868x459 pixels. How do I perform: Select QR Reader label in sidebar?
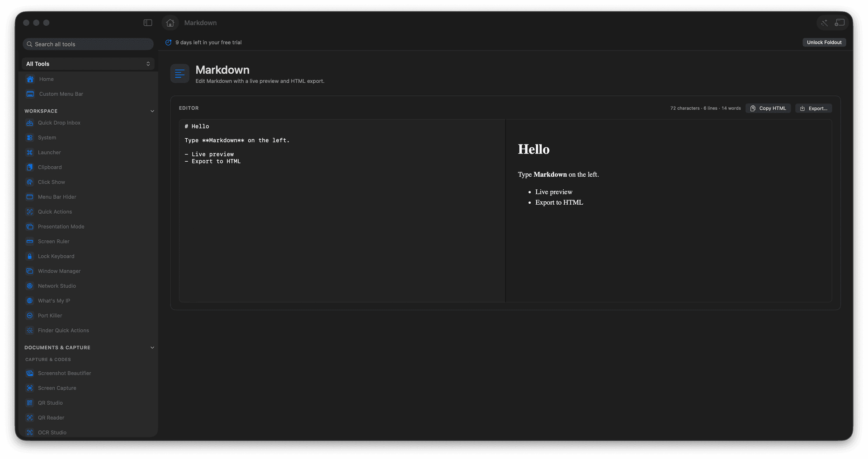[x=51, y=418]
